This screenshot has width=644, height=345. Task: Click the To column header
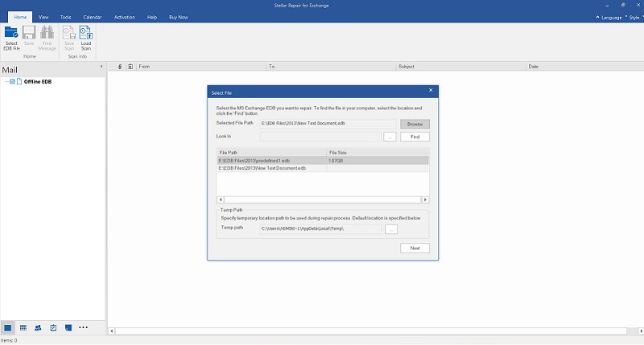(331, 67)
